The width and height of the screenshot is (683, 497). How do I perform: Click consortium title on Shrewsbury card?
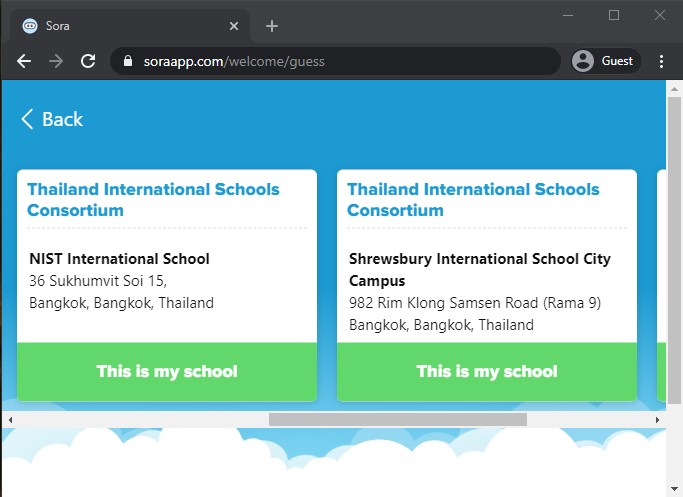(x=473, y=199)
